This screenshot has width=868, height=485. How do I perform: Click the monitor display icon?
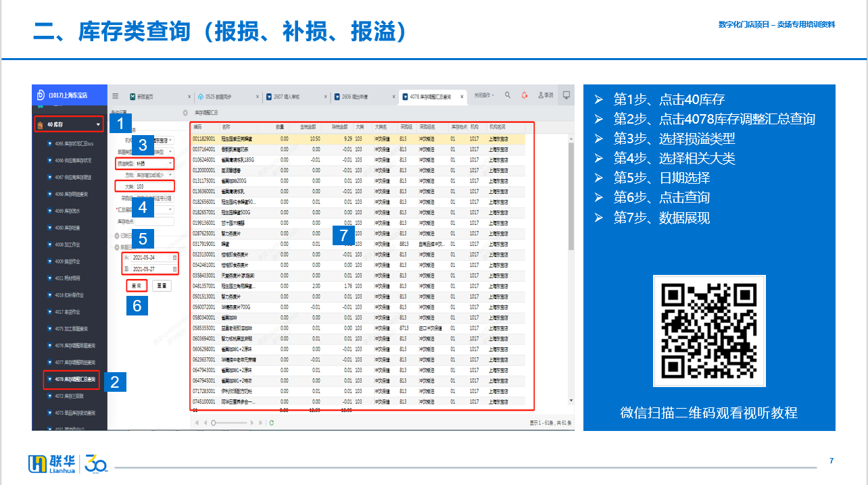(566, 95)
